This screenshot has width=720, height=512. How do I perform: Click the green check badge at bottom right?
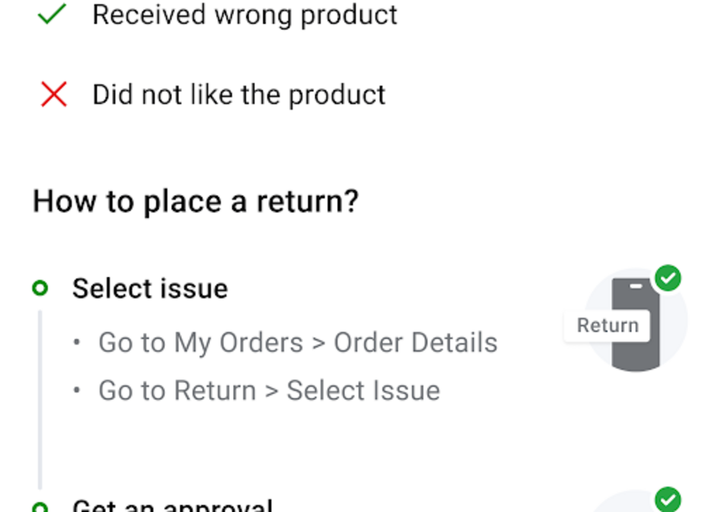click(667, 498)
